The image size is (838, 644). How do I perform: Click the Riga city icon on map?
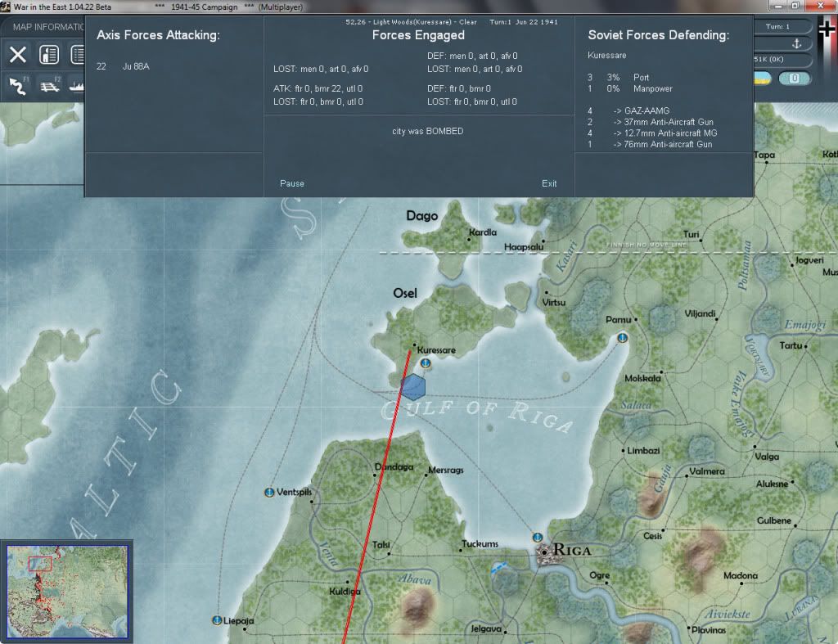point(544,552)
